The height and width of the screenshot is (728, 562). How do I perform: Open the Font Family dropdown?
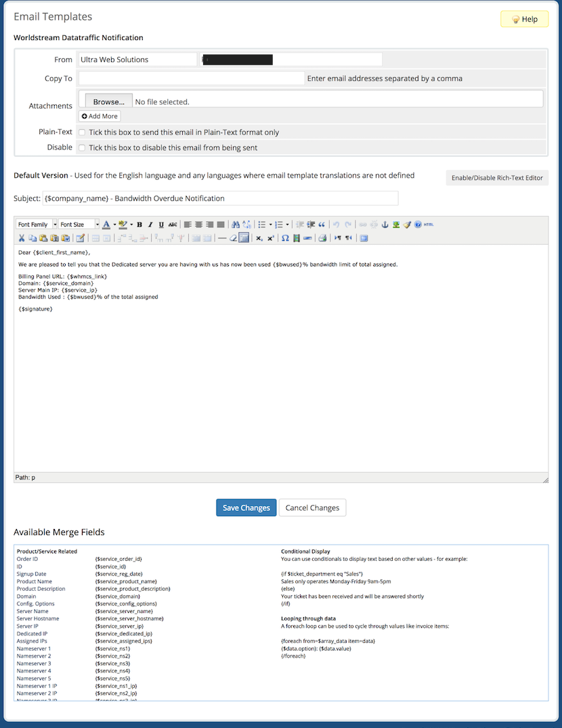[34, 224]
